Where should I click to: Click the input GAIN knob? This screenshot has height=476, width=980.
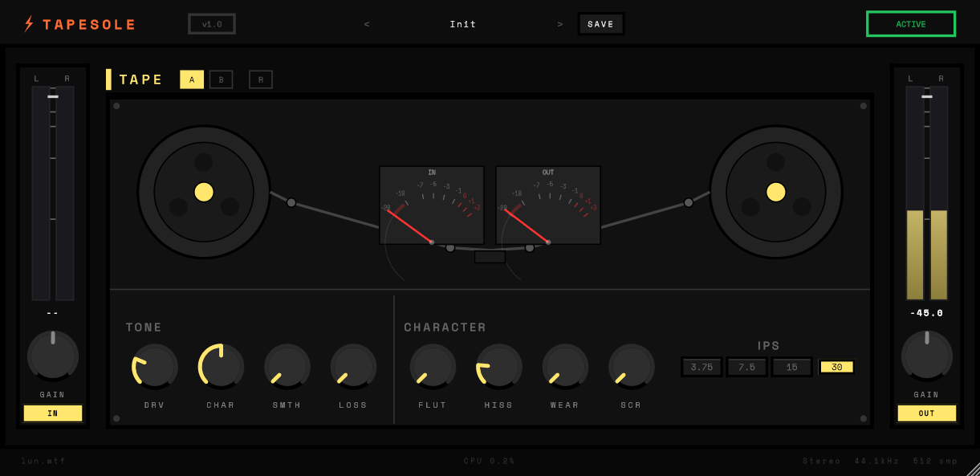pyautogui.click(x=53, y=356)
